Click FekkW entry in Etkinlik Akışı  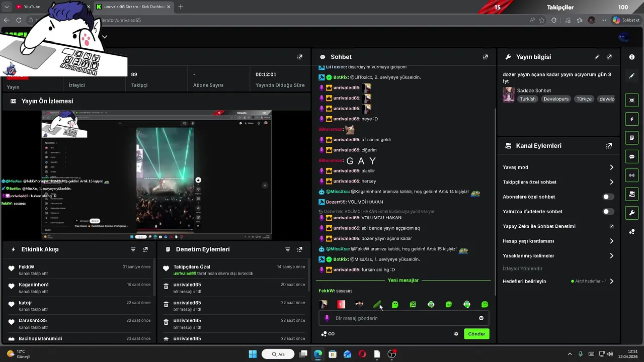click(x=79, y=270)
